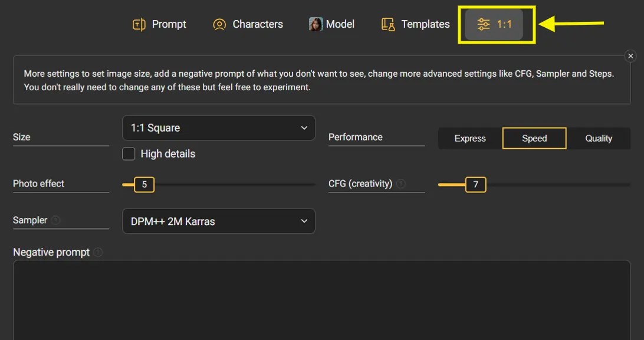The width and height of the screenshot is (644, 340).
Task: Click the 1:1 settings sliders icon
Action: (484, 24)
